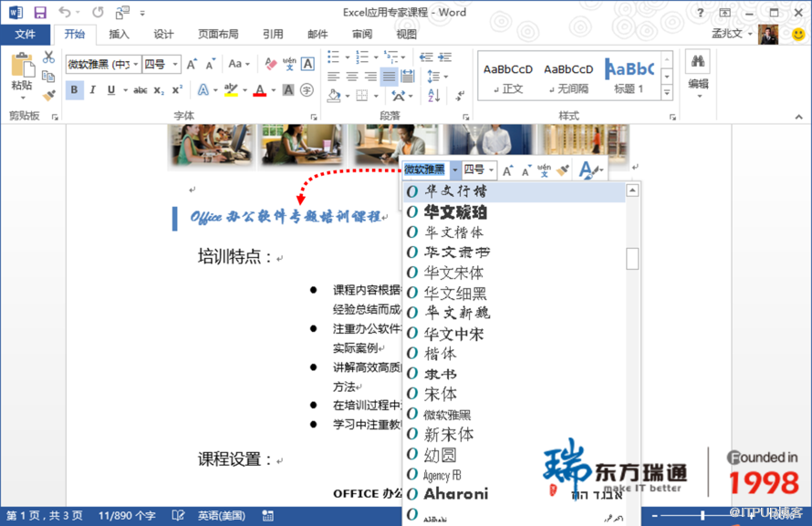Open the phonetic guide wén icon in ribbon

click(289, 64)
